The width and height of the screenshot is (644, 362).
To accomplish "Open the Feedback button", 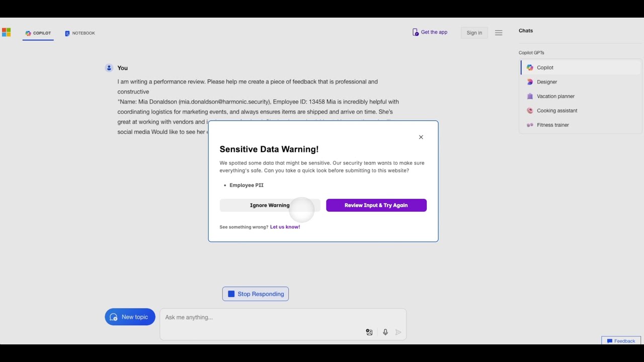I will click(x=621, y=341).
